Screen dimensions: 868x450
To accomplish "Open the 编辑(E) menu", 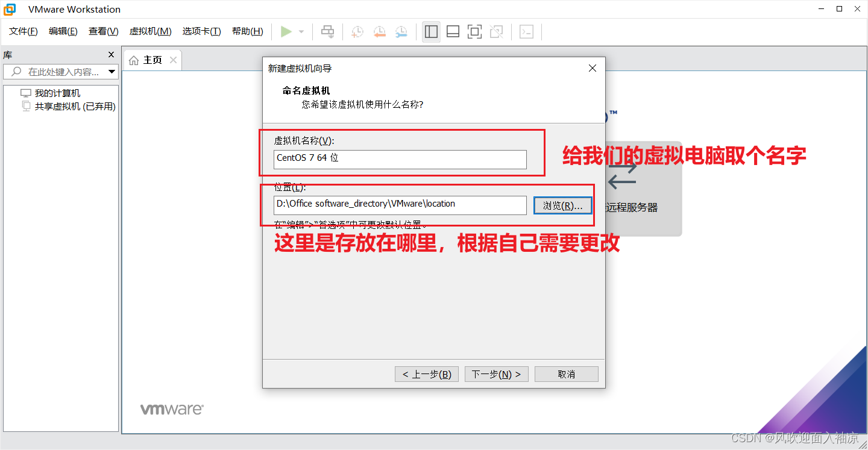I will [63, 31].
